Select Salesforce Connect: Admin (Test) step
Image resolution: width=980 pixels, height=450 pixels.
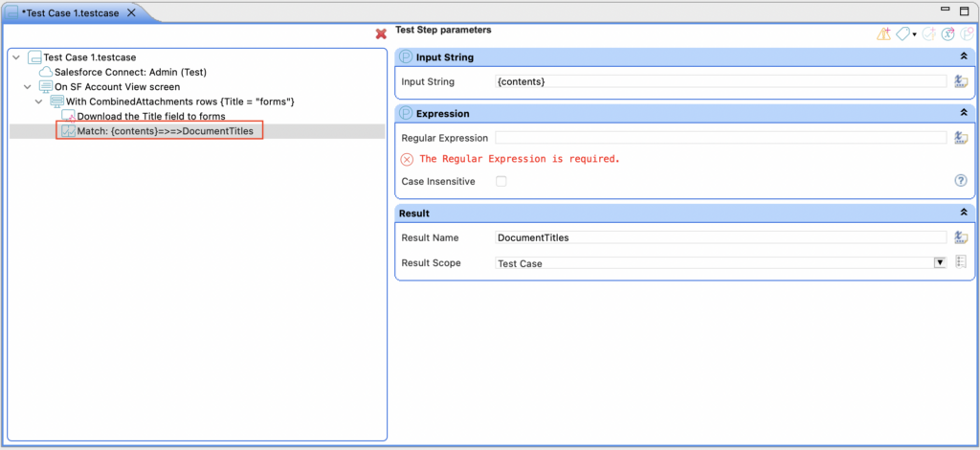(130, 72)
